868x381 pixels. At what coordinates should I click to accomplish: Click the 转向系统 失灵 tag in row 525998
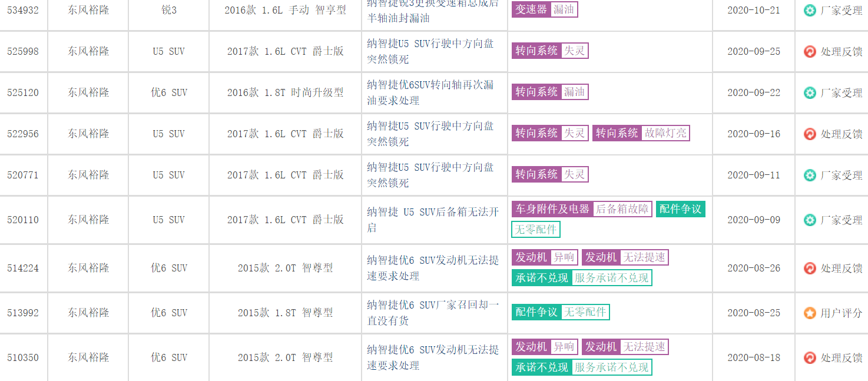pyautogui.click(x=550, y=51)
